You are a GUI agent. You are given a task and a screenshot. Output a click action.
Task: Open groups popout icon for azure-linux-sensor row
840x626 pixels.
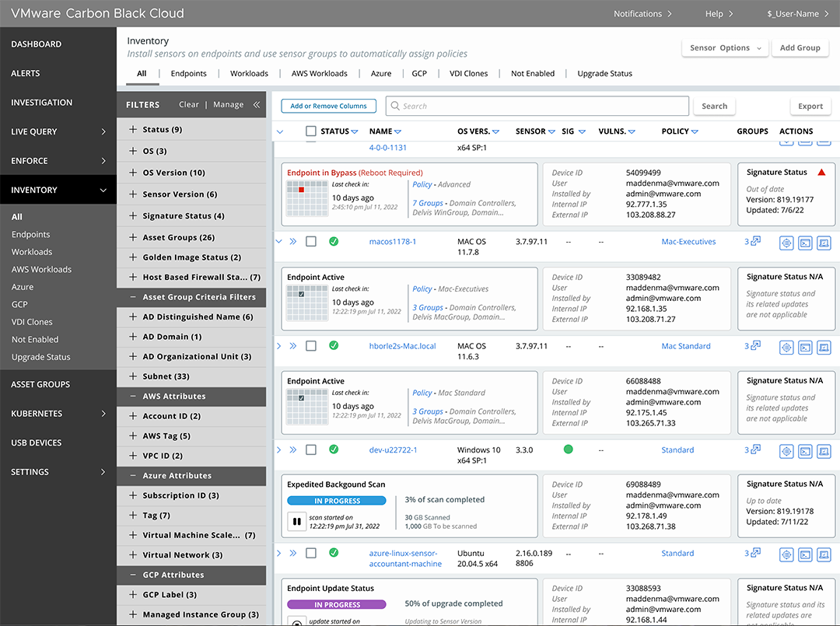755,553
